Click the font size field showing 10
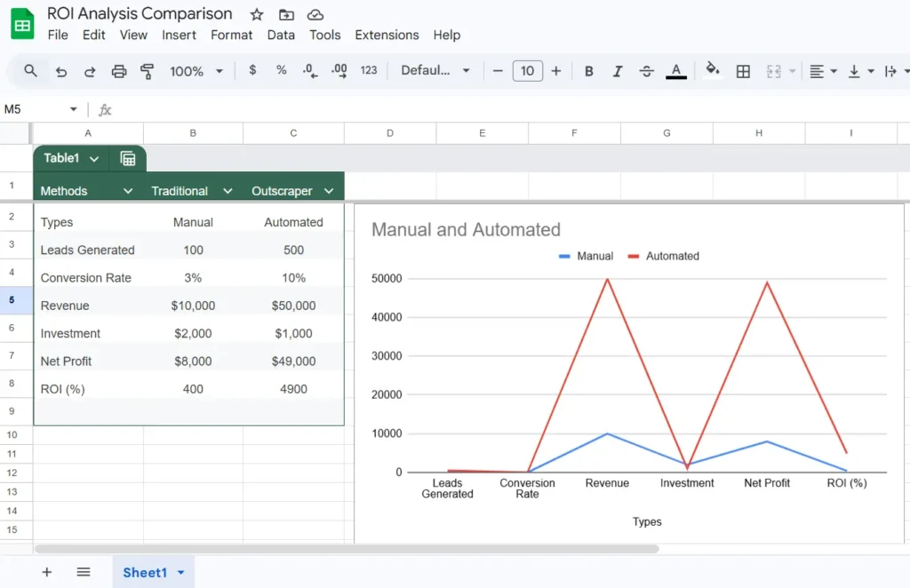910x588 pixels. click(527, 71)
